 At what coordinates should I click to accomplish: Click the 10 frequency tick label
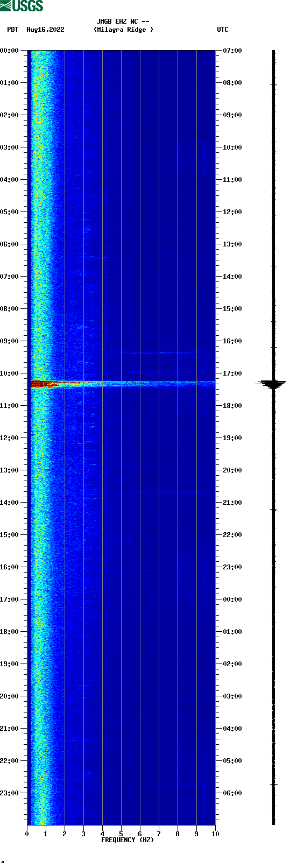(215, 834)
